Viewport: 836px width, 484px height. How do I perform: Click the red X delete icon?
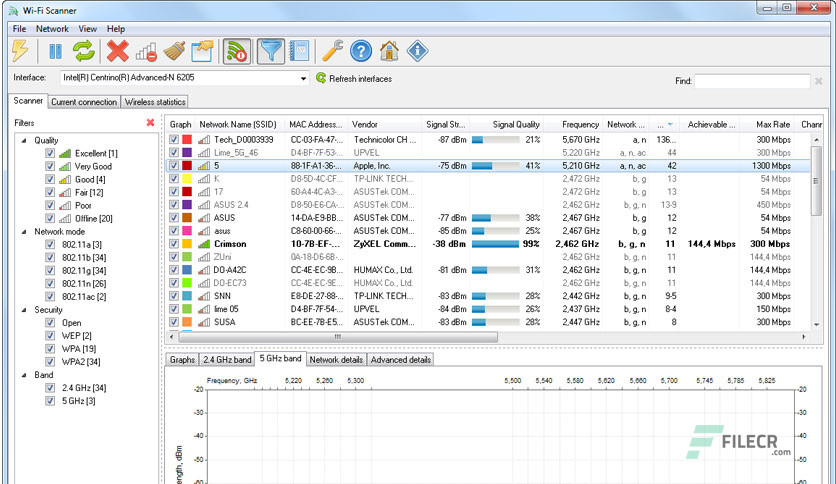coord(117,51)
